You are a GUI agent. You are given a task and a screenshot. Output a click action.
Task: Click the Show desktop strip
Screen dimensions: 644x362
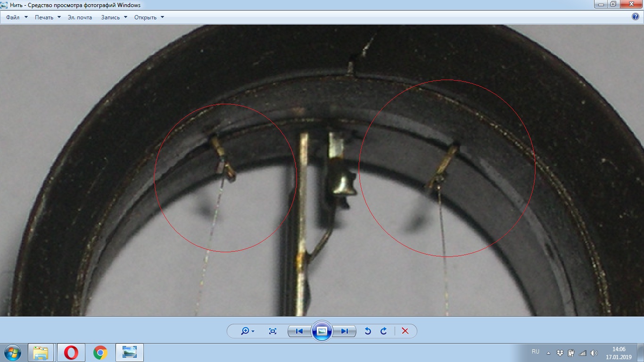point(641,353)
